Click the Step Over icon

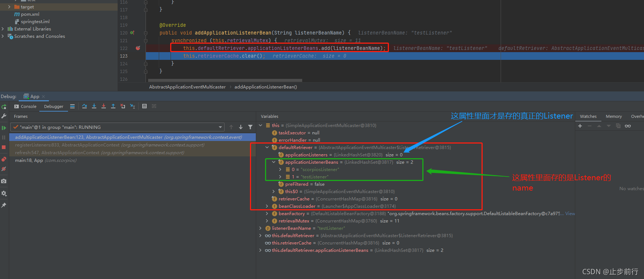85,106
